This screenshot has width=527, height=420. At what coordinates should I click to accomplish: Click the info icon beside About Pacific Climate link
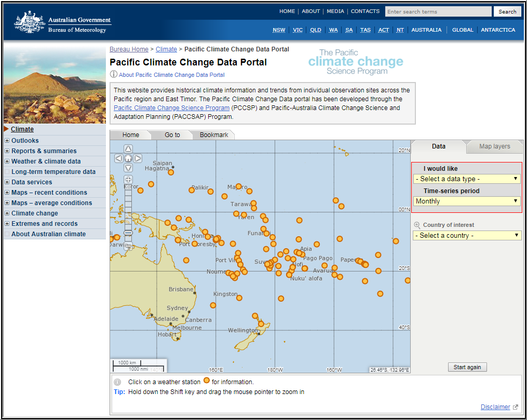click(x=114, y=74)
